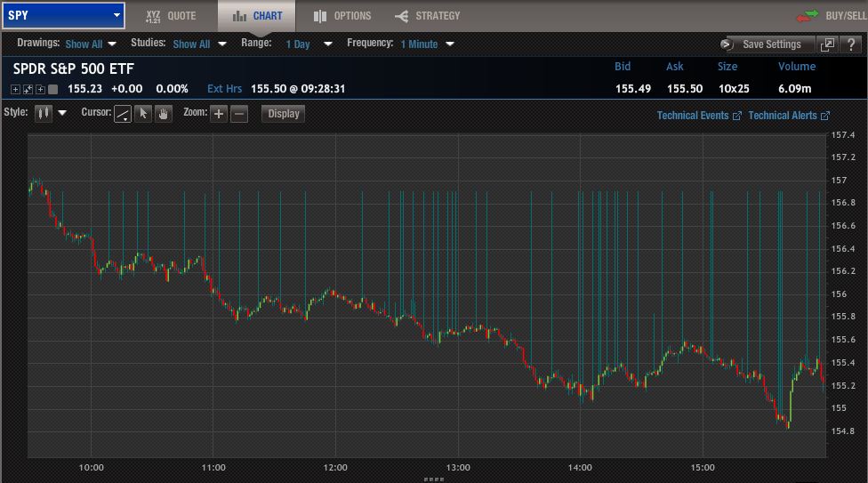The width and height of the screenshot is (868, 483).
Task: Expand the chart Style dropdown arrow
Action: tap(62, 113)
